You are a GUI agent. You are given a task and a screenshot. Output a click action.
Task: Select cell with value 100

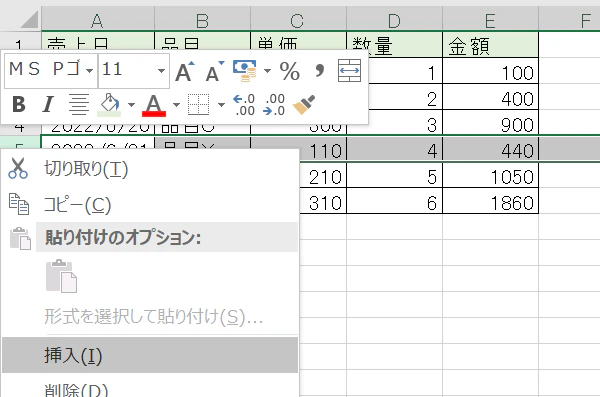tap(491, 71)
